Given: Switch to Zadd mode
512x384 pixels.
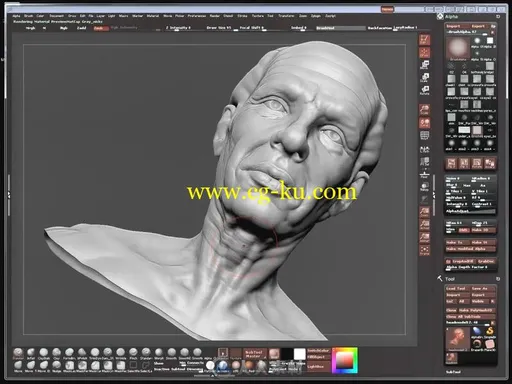Looking at the screenshot, I should (82, 28).
